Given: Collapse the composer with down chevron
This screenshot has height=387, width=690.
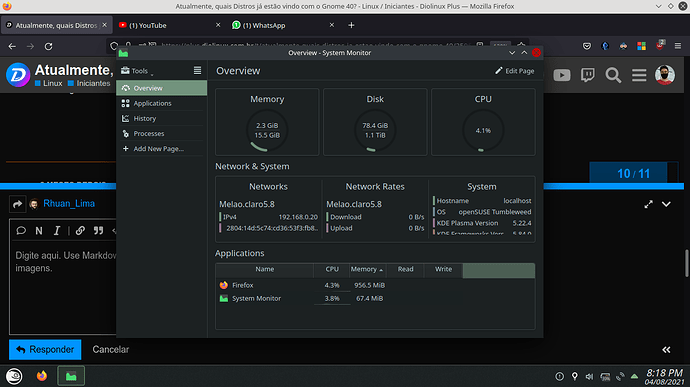Looking at the screenshot, I should coord(666,204).
